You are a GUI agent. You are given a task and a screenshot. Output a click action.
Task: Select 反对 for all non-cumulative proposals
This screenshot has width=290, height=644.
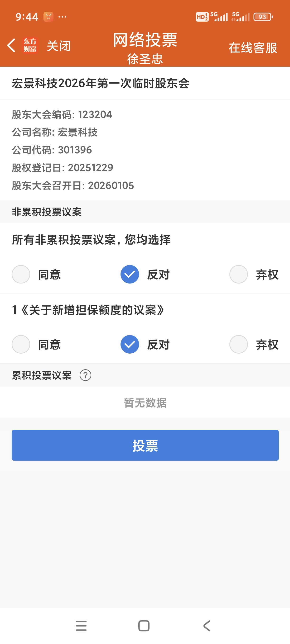(x=130, y=274)
